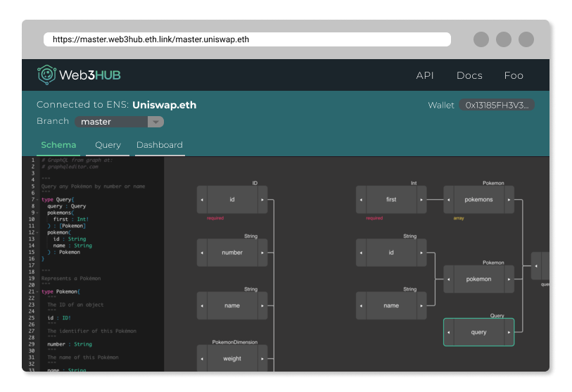Viewport: 572px width, 392px height.
Task: Click the Web3HUB logo icon
Action: coord(46,75)
